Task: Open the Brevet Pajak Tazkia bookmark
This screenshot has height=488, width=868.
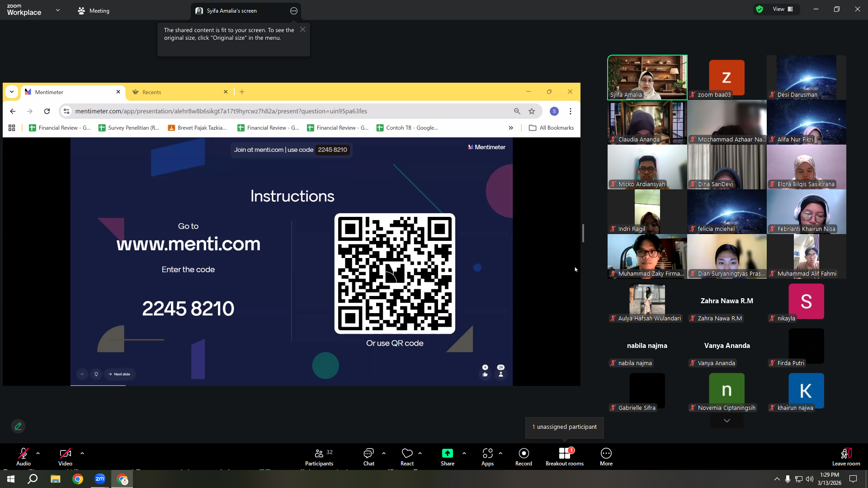Action: (x=197, y=128)
